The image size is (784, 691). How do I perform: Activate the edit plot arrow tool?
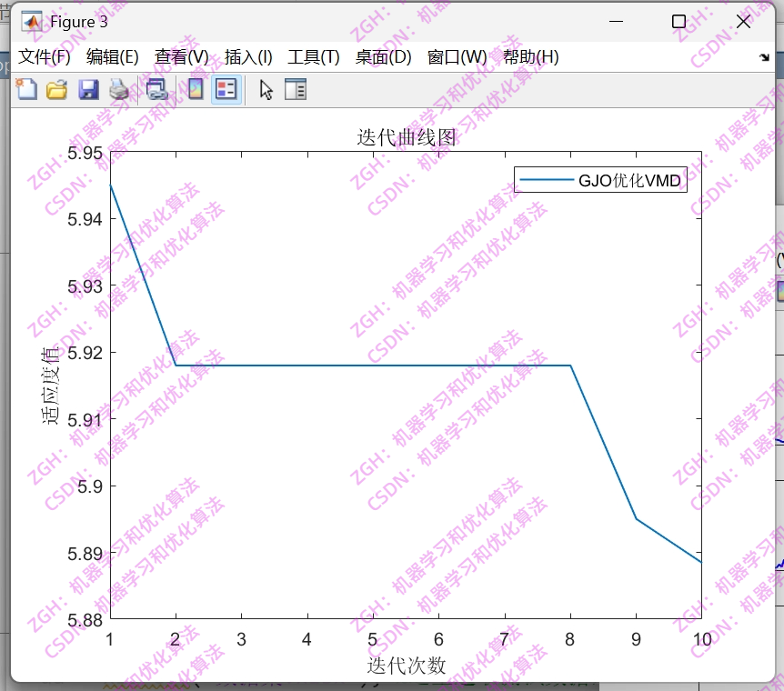point(266,90)
